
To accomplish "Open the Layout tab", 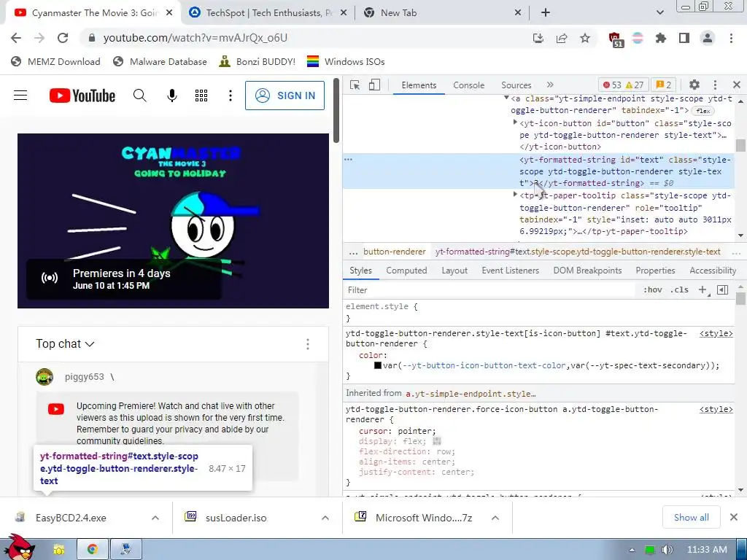I will pyautogui.click(x=454, y=271).
